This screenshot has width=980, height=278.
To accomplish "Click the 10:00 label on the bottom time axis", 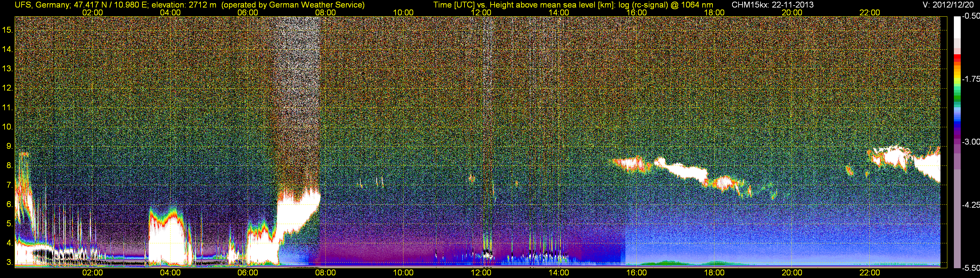I will pyautogui.click(x=403, y=273).
